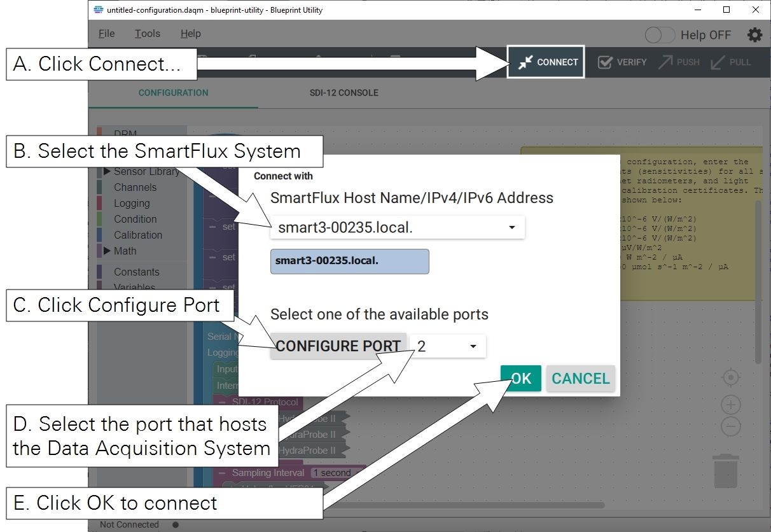Open the SmartFlux host name dropdown
Image resolution: width=771 pixels, height=532 pixels.
coord(398,227)
